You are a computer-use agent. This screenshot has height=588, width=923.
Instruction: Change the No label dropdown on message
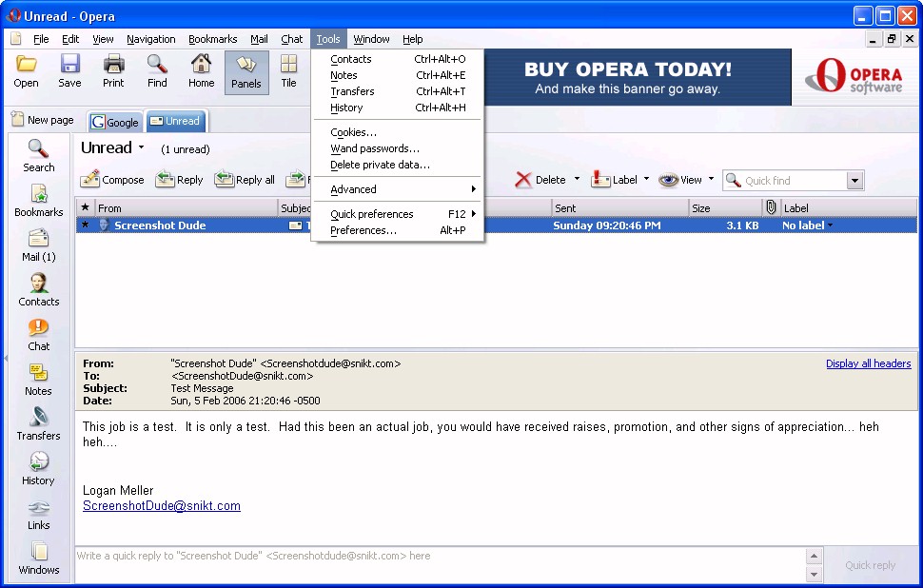point(807,225)
